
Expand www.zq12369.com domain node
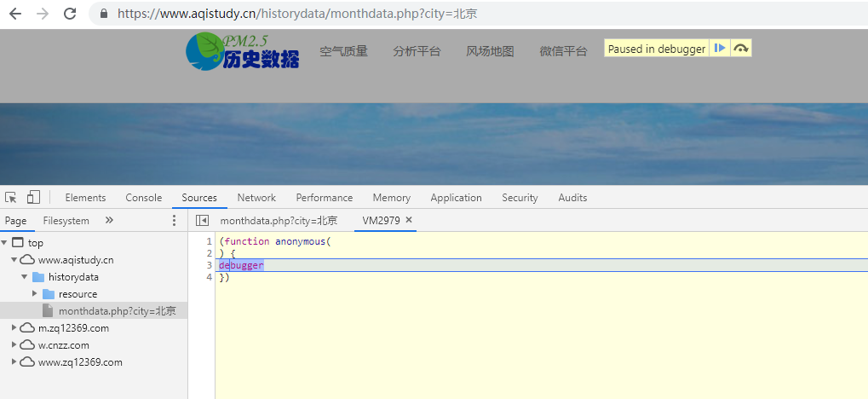click(14, 362)
